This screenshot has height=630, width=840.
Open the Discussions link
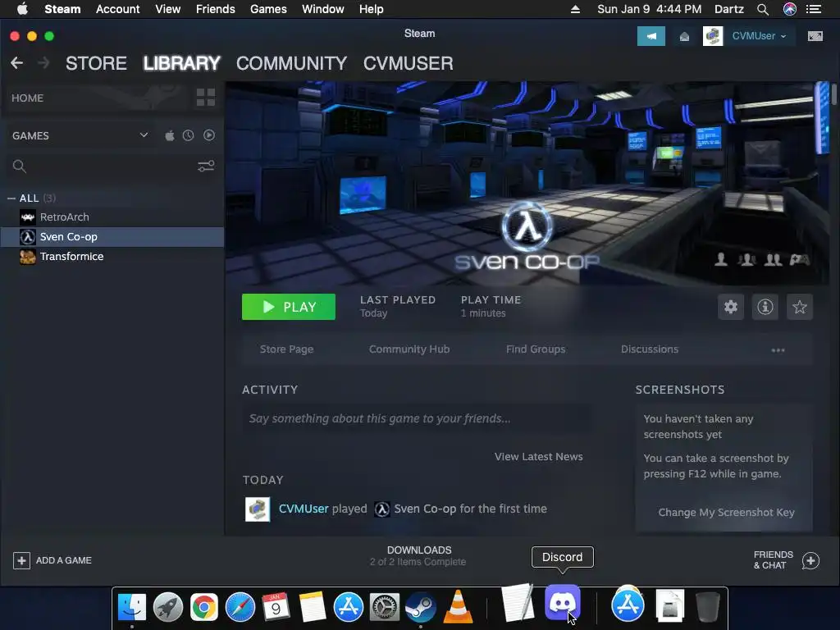coord(650,349)
